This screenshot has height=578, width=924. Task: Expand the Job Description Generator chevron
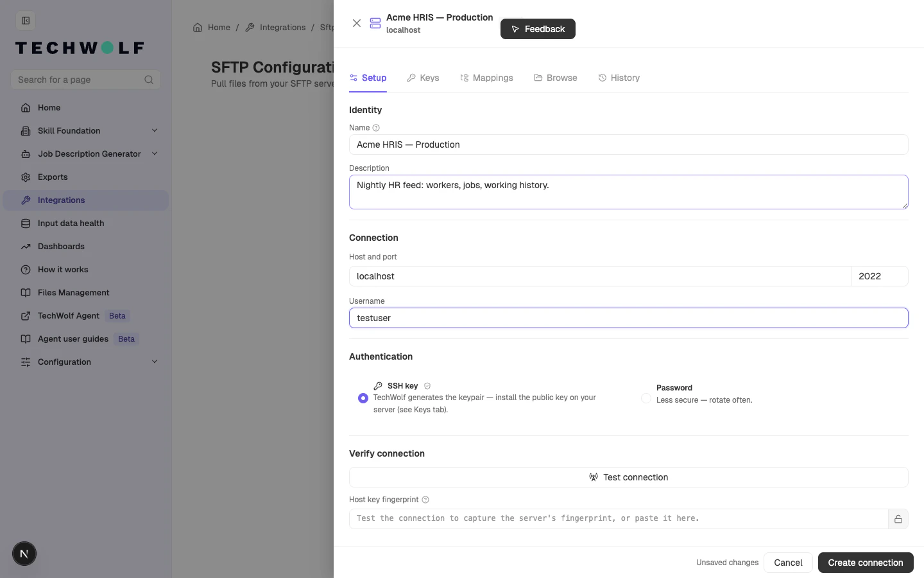coord(155,153)
